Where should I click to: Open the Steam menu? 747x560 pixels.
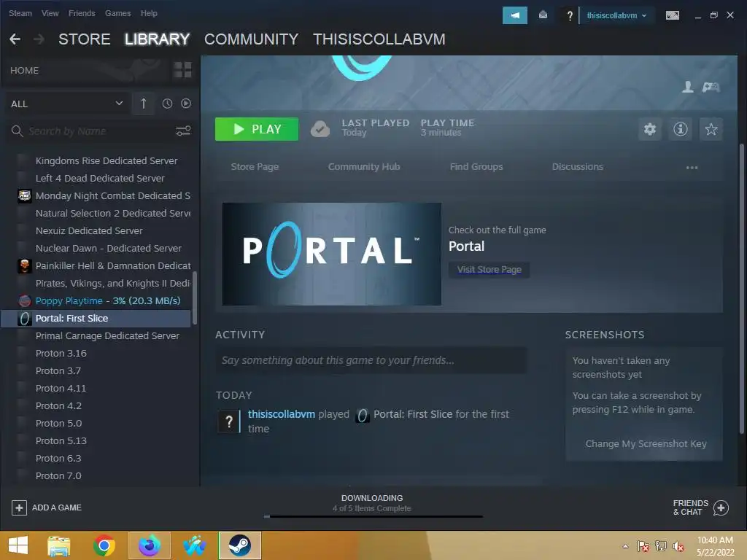[20, 13]
